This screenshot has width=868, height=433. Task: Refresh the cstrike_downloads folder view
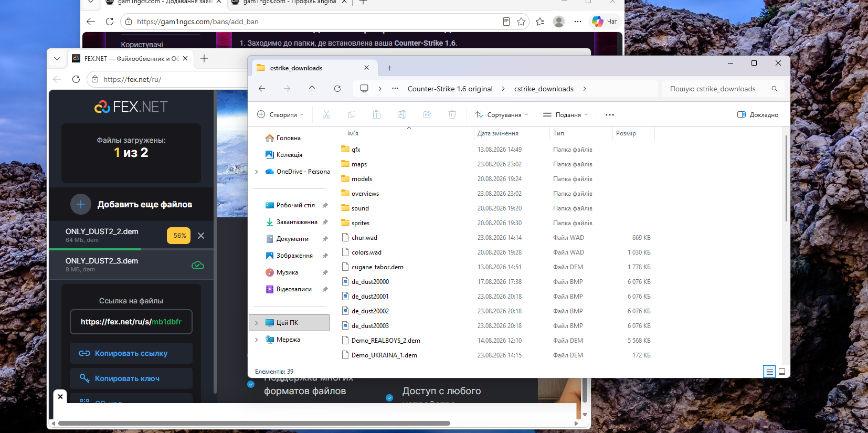click(x=337, y=89)
